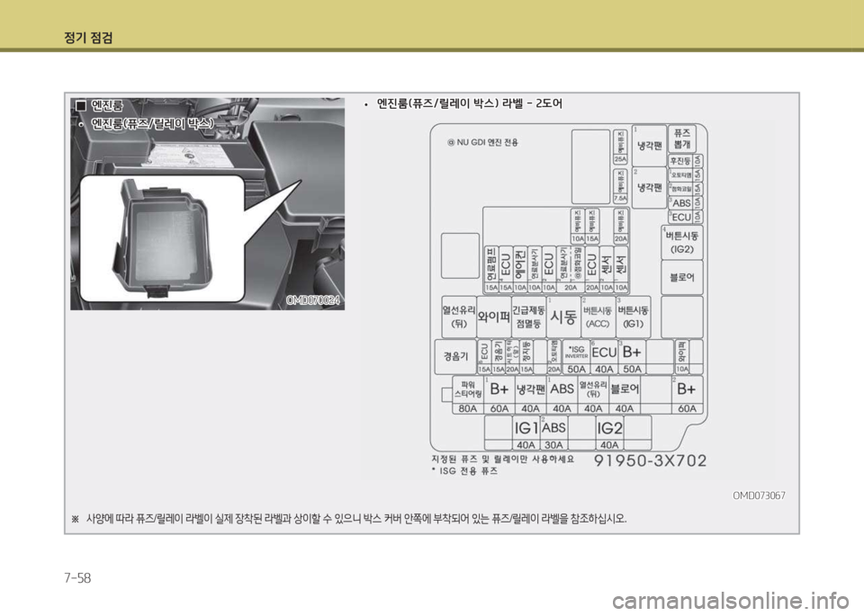Click the 파워 스티어링 80A fuse

tap(468, 395)
